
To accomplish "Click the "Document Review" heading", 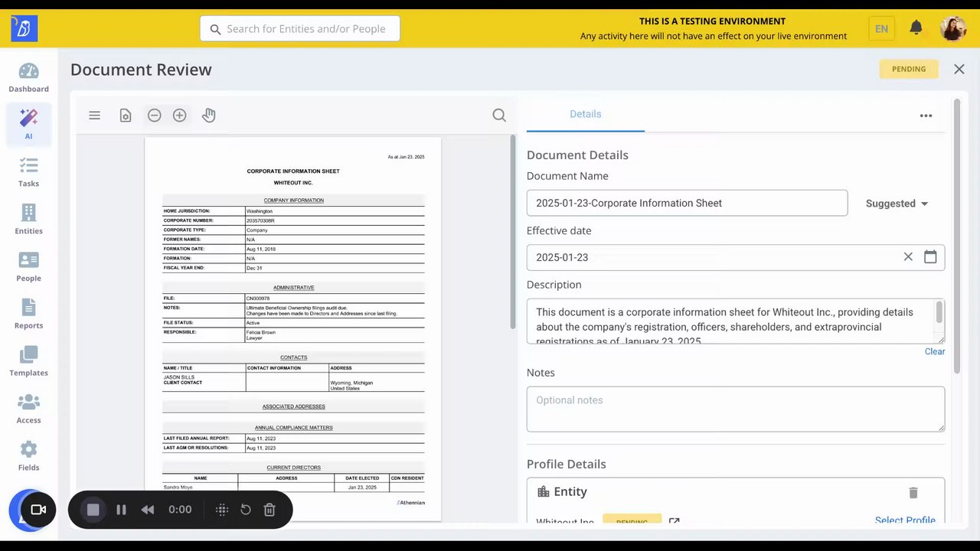I will (x=141, y=70).
